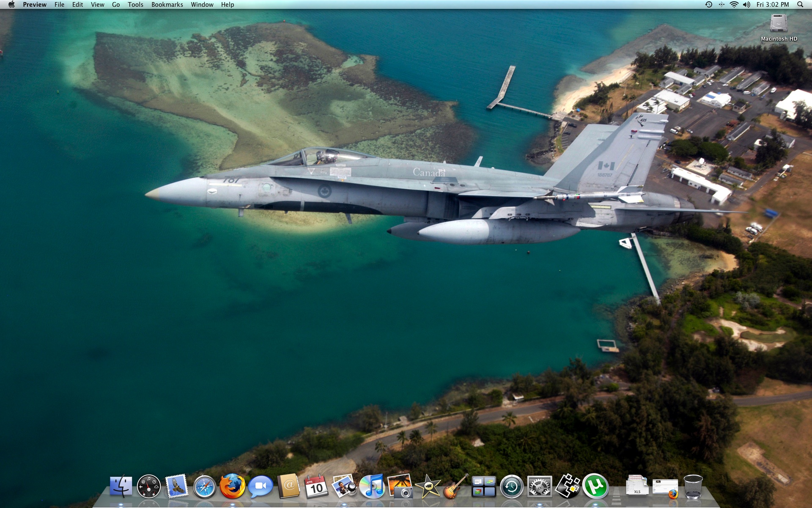The width and height of the screenshot is (812, 508).
Task: Open the Tools menu
Action: [136, 5]
